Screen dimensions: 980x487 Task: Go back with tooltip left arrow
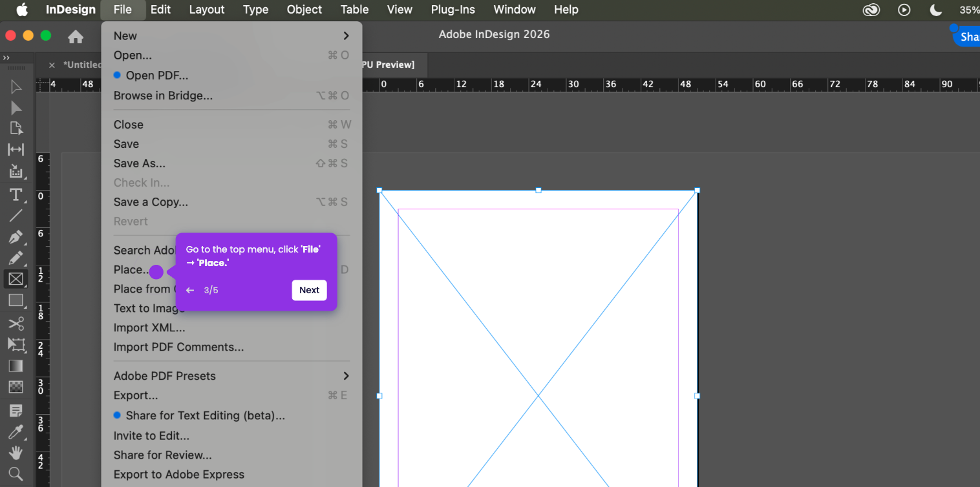tap(190, 290)
